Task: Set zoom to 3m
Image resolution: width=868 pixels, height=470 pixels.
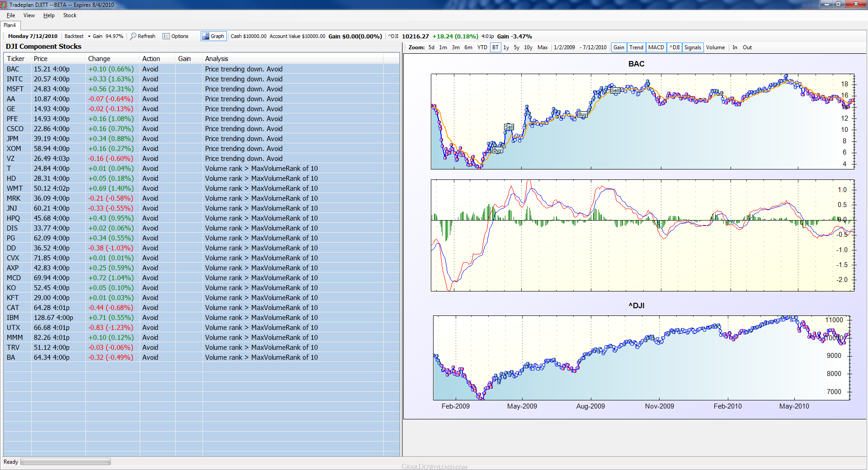Action: pyautogui.click(x=456, y=47)
